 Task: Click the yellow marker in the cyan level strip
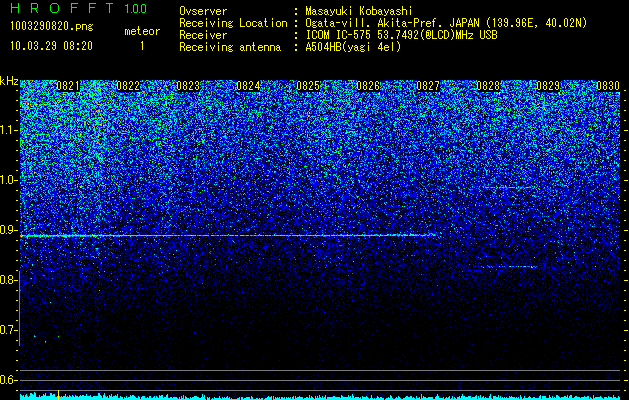59,394
